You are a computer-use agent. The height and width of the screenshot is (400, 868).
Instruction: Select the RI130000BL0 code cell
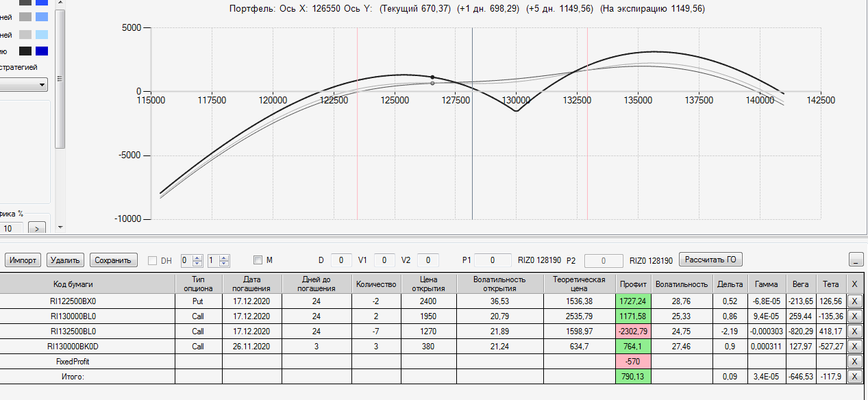(87, 316)
